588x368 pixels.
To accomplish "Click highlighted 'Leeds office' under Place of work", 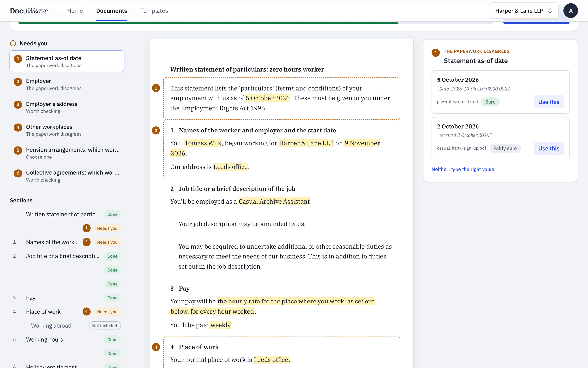I will click(271, 359).
